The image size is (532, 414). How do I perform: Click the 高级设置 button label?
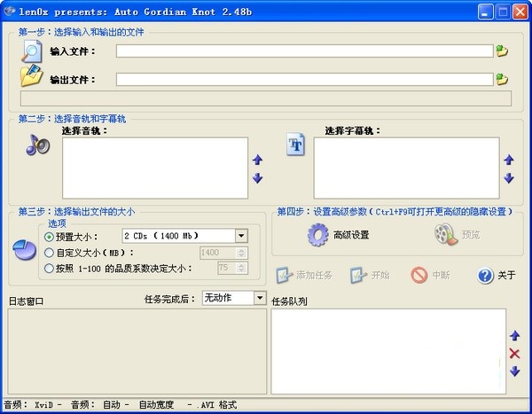coord(351,235)
